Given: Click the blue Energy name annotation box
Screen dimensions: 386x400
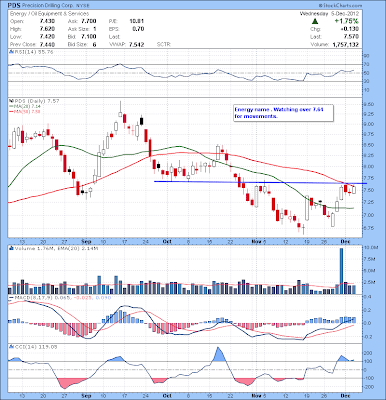Looking at the screenshot, I should click(283, 113).
